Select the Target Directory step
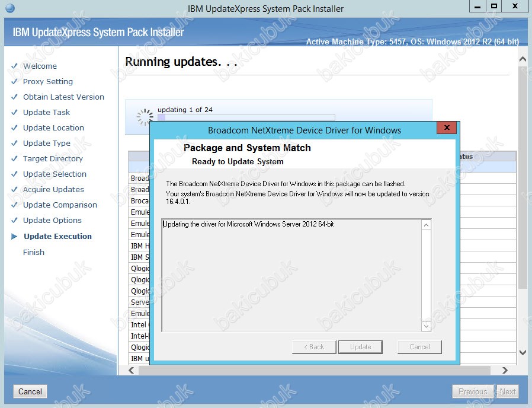532x408 pixels. click(x=53, y=159)
